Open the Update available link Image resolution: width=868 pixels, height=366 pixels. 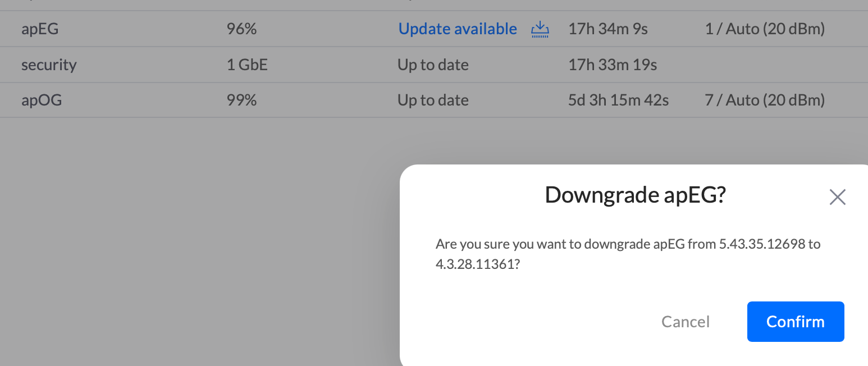pos(458,29)
